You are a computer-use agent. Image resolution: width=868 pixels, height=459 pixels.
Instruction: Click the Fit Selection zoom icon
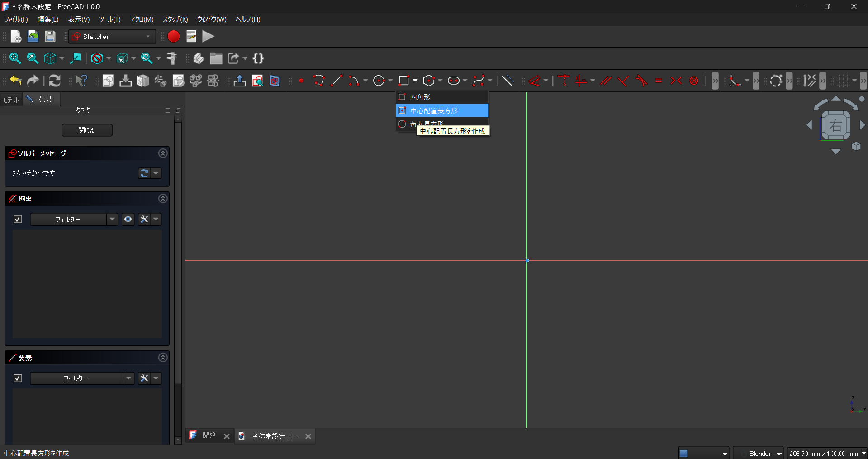33,58
